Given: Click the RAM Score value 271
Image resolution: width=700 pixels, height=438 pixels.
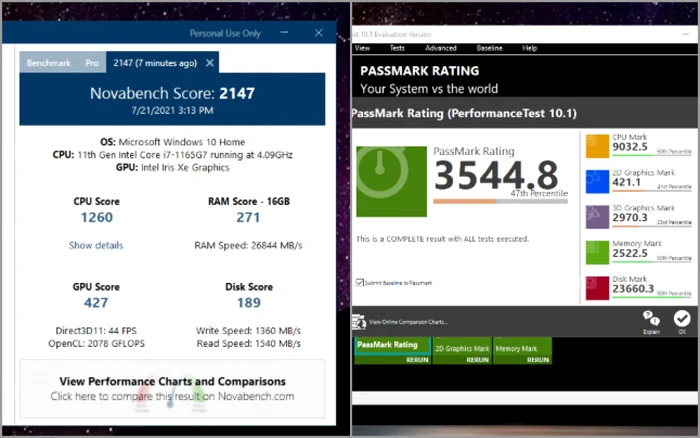Looking at the screenshot, I should 248,217.
